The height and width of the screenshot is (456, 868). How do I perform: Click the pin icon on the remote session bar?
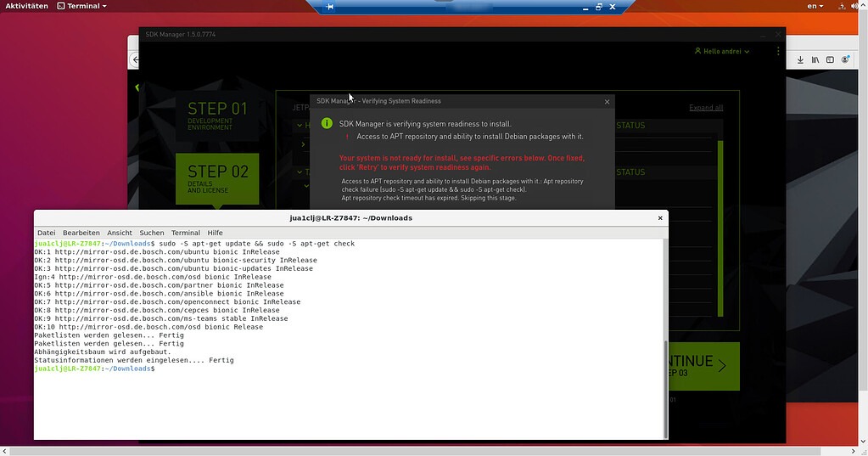(330, 7)
